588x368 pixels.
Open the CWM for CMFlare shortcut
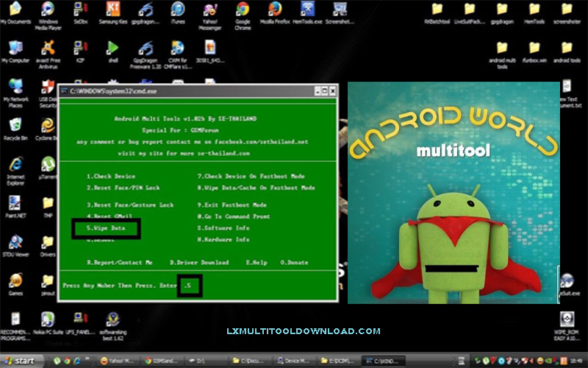click(x=178, y=54)
